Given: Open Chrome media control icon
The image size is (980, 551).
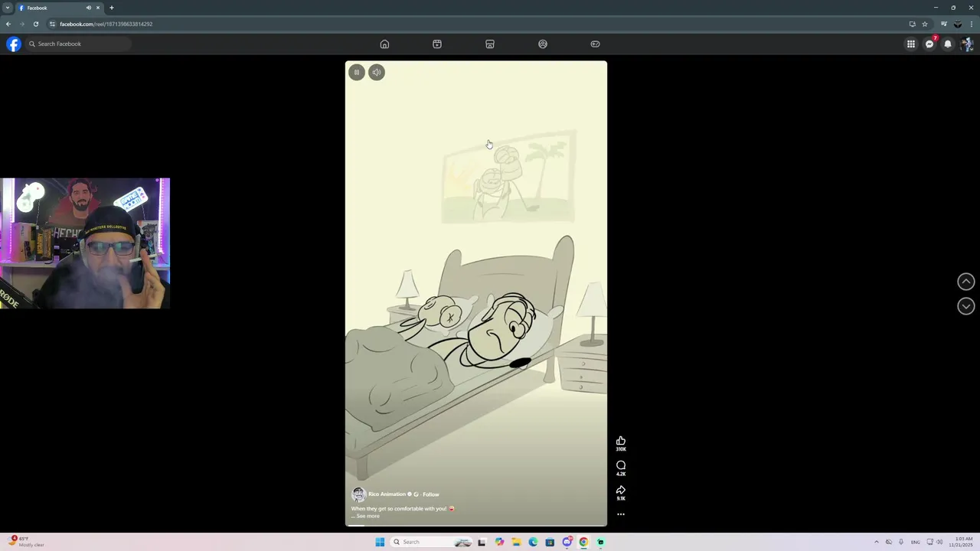Looking at the screenshot, I should coord(944,24).
